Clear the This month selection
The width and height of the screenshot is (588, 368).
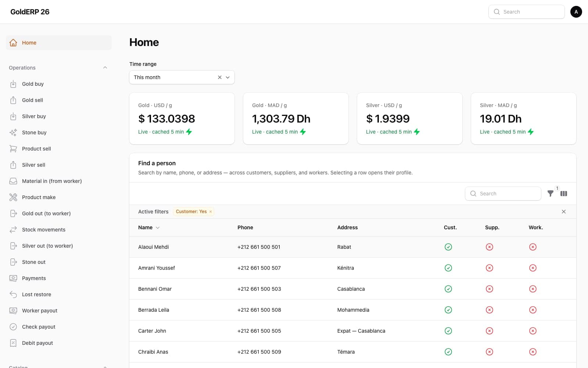point(220,77)
